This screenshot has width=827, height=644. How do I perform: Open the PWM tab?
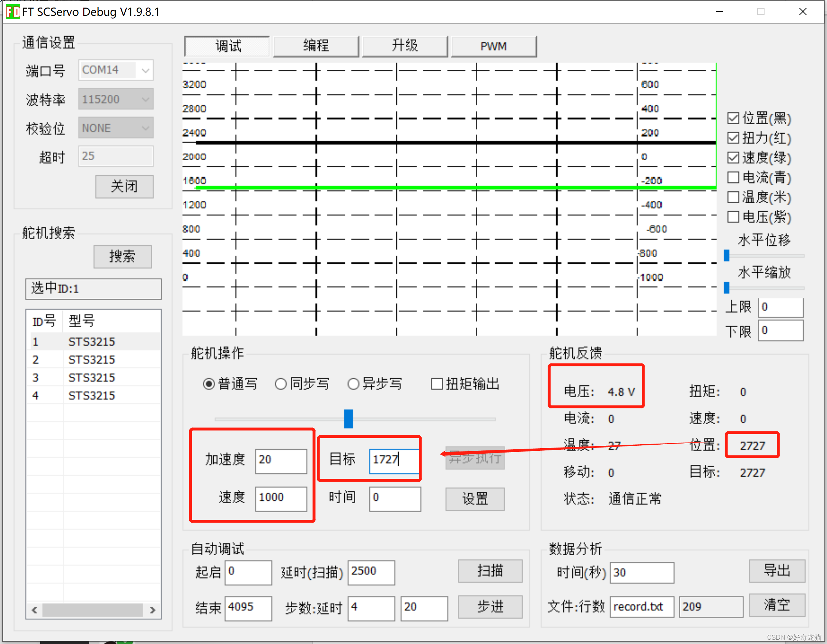(x=493, y=46)
